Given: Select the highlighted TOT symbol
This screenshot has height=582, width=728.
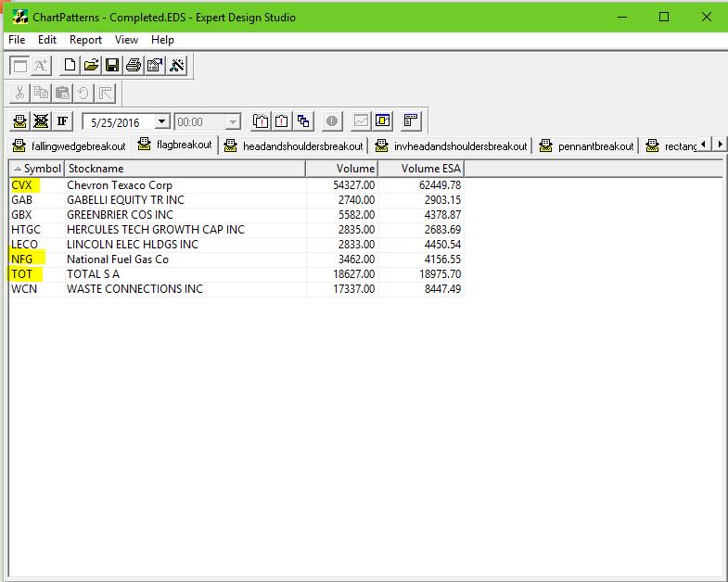Looking at the screenshot, I should tap(22, 274).
